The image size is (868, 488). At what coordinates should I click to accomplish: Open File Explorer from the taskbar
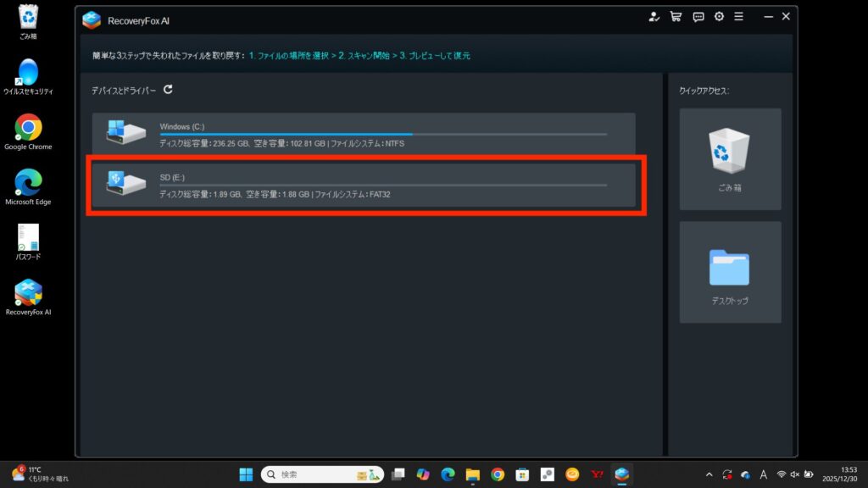(x=472, y=474)
